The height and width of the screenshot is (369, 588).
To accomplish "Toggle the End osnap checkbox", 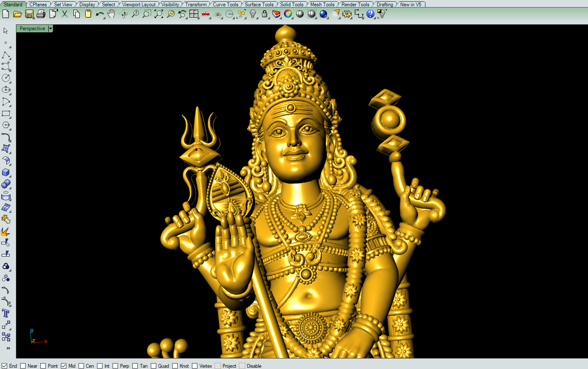I will (5, 366).
